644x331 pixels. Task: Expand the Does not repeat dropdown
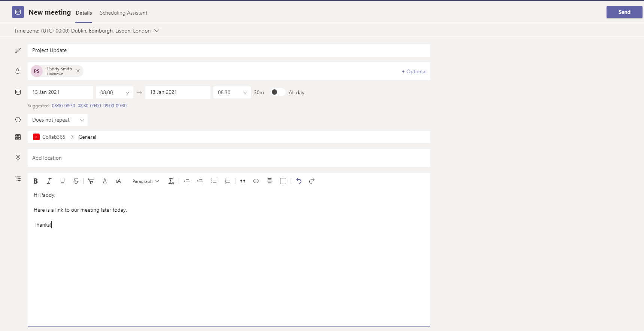[58, 120]
